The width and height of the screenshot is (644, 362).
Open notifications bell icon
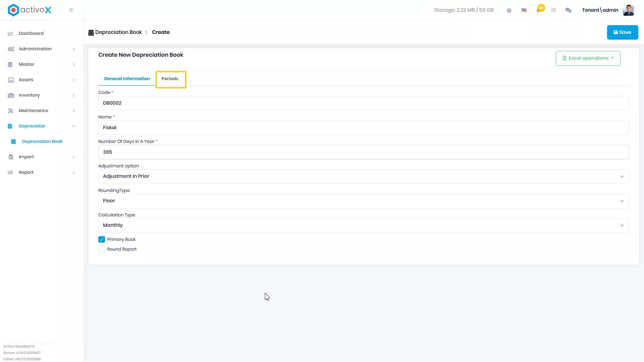(x=539, y=10)
